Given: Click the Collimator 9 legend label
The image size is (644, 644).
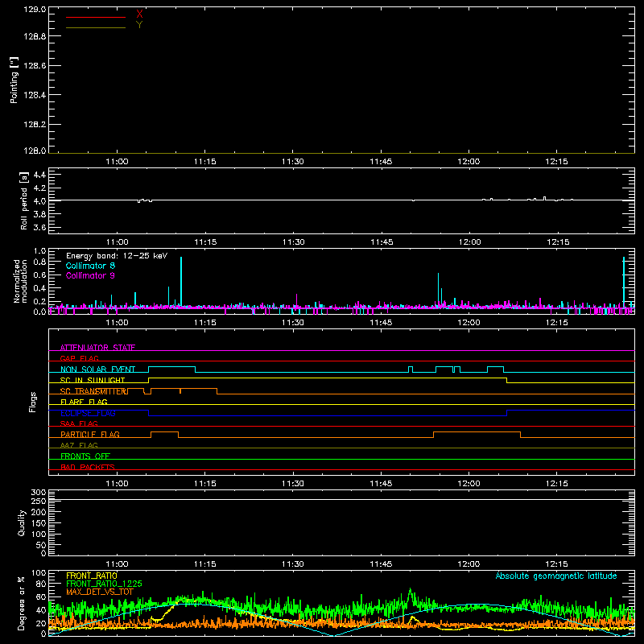Looking at the screenshot, I should [90, 275].
